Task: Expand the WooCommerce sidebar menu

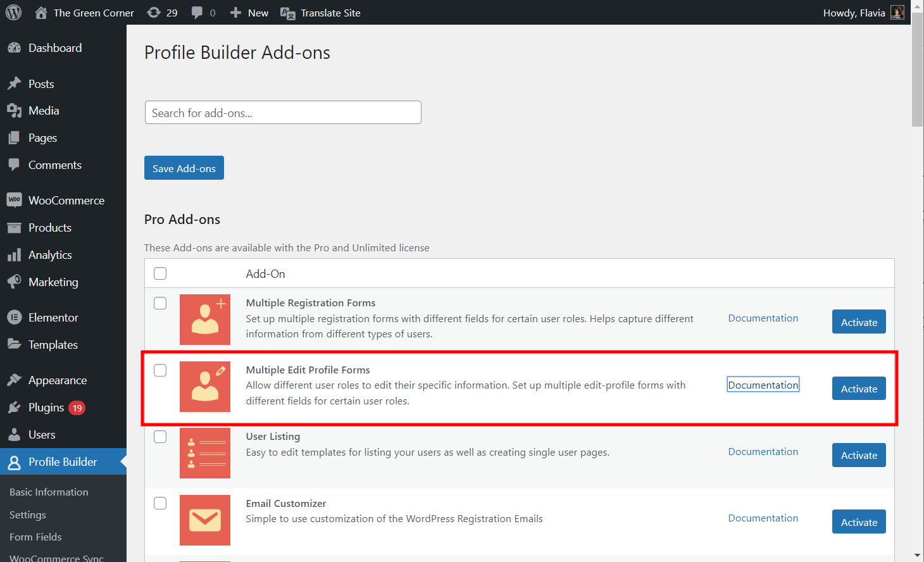Action: (66, 201)
